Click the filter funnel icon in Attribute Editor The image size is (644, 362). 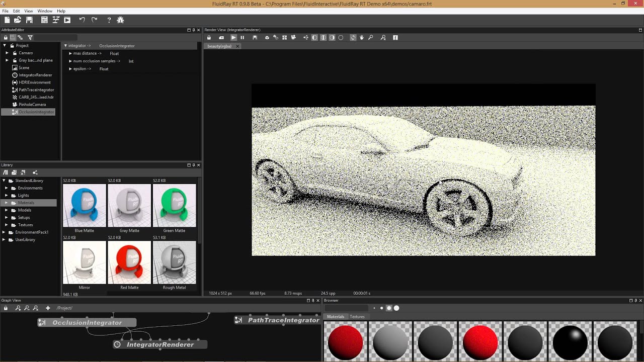[30, 38]
